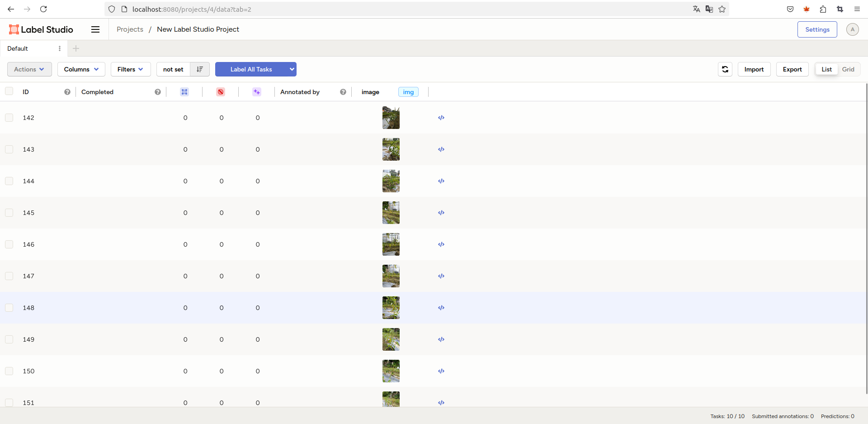Click the Export button

[x=792, y=69]
